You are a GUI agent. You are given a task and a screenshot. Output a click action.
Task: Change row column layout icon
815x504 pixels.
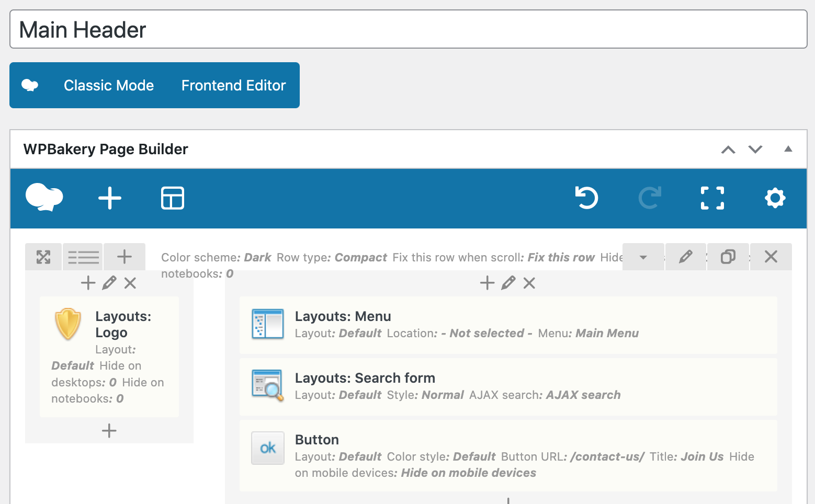click(x=83, y=257)
